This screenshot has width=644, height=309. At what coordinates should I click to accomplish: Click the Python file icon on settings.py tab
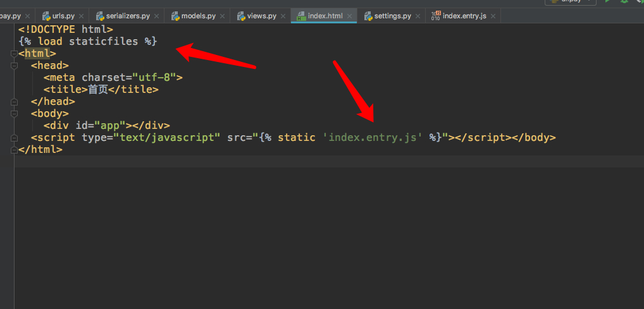click(x=368, y=16)
